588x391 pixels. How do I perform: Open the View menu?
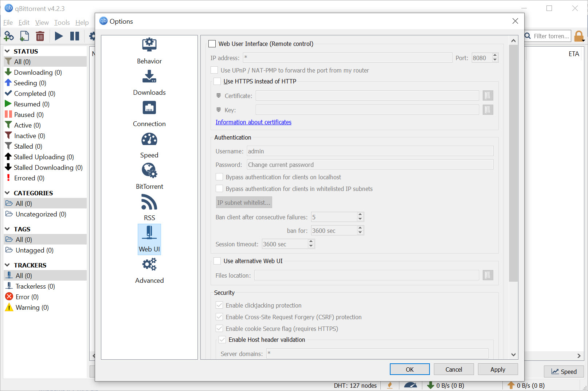(x=42, y=23)
